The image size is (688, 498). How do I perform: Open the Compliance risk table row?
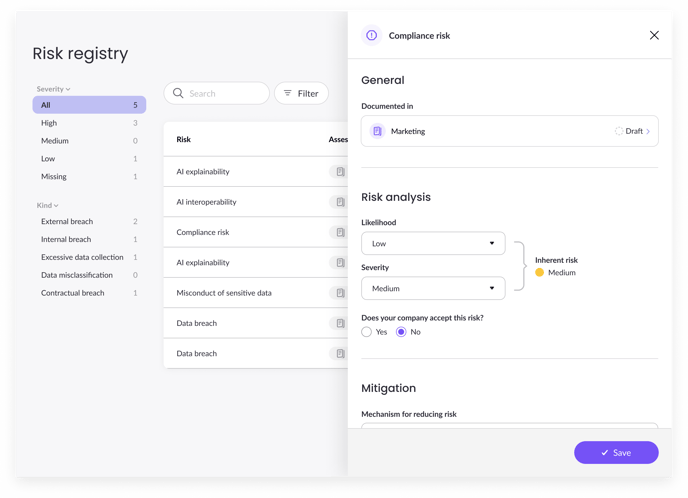256,232
